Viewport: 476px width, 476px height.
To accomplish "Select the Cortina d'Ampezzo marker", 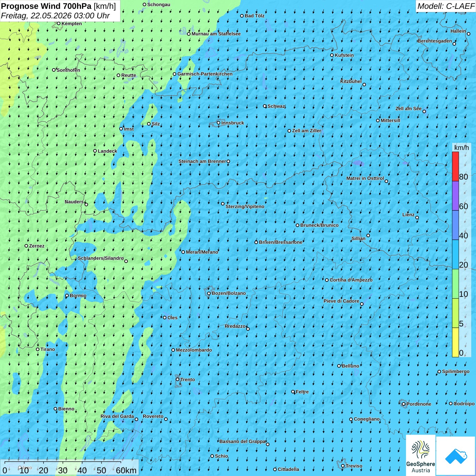I will click(x=327, y=280).
